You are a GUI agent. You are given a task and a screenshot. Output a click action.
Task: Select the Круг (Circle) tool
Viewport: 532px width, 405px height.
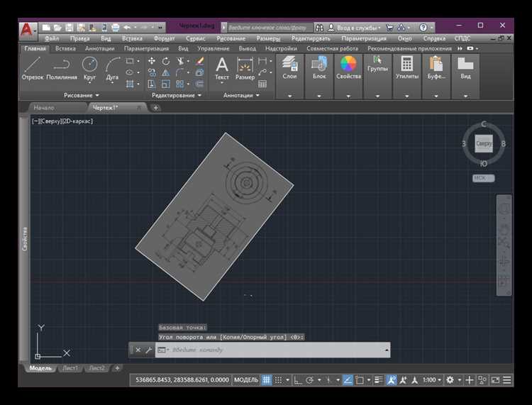[x=89, y=69]
